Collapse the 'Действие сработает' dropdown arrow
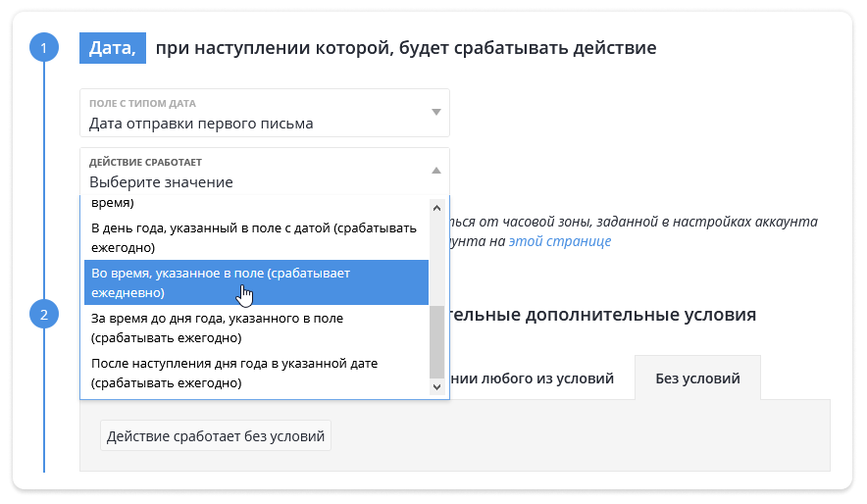The image size is (867, 504). click(436, 171)
